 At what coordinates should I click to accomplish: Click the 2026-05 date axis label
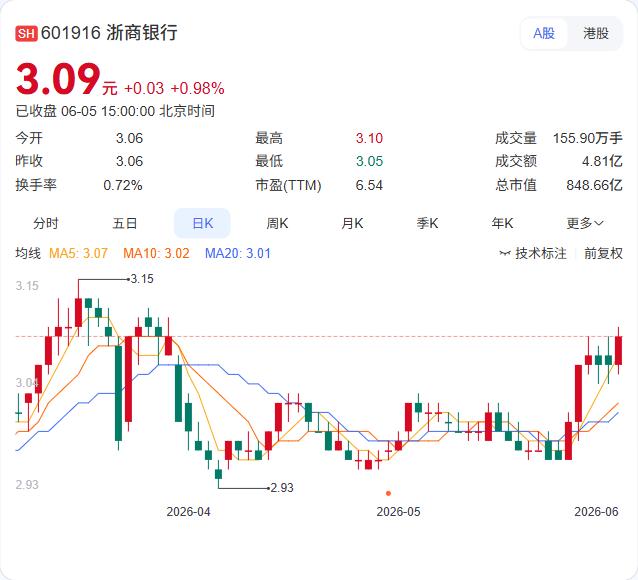coord(398,512)
